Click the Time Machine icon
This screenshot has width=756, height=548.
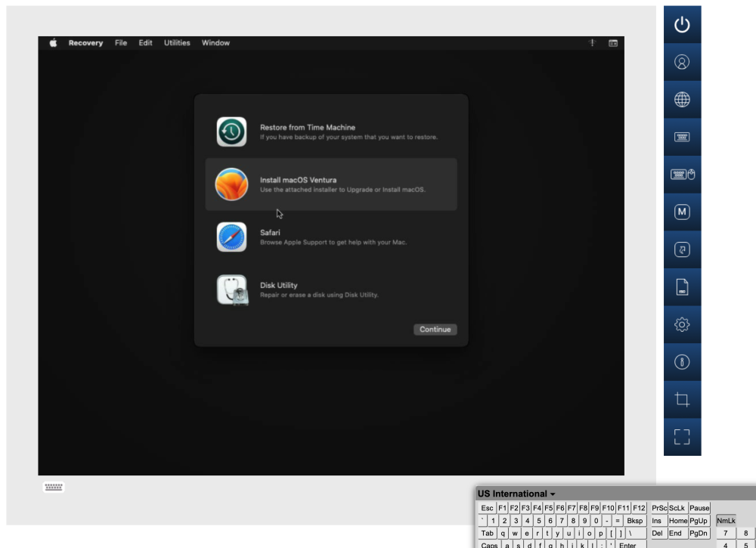(x=231, y=132)
